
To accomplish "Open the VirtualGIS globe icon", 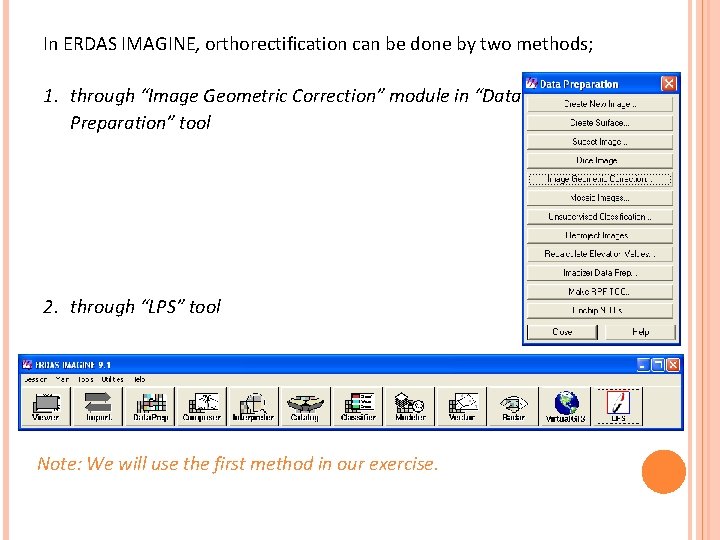I will point(566,406).
